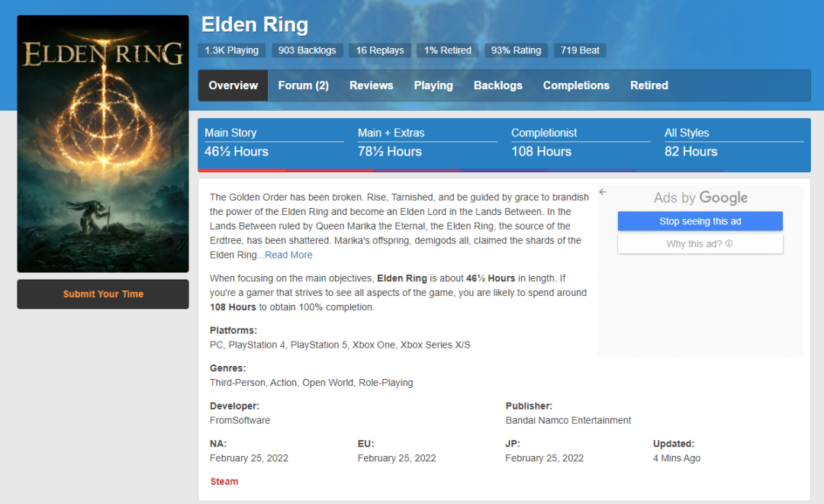This screenshot has width=824, height=504.
Task: Click the Main Story 46½ Hours block
Action: pos(273,143)
